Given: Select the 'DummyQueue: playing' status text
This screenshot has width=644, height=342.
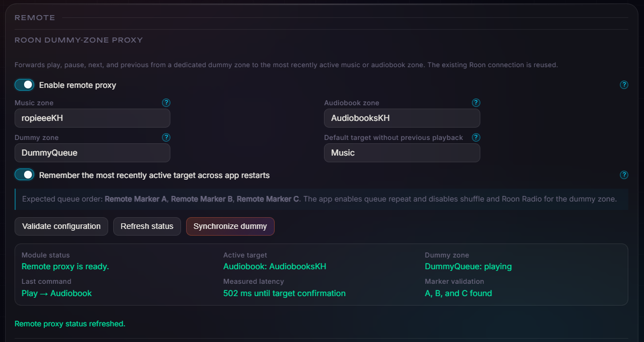Looking at the screenshot, I should [x=468, y=266].
